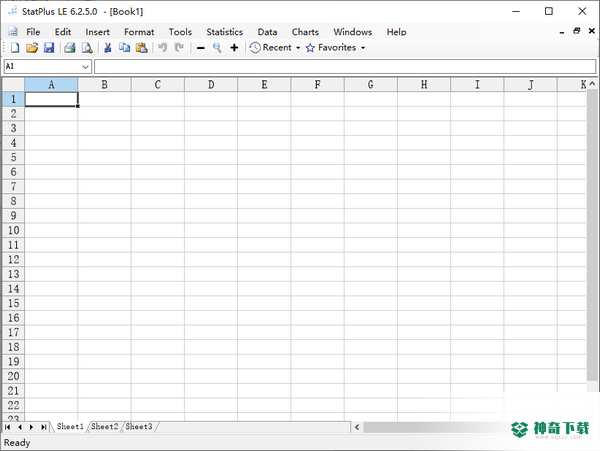Image resolution: width=600 pixels, height=451 pixels.
Task: Open the Edit menu
Action: [x=63, y=32]
